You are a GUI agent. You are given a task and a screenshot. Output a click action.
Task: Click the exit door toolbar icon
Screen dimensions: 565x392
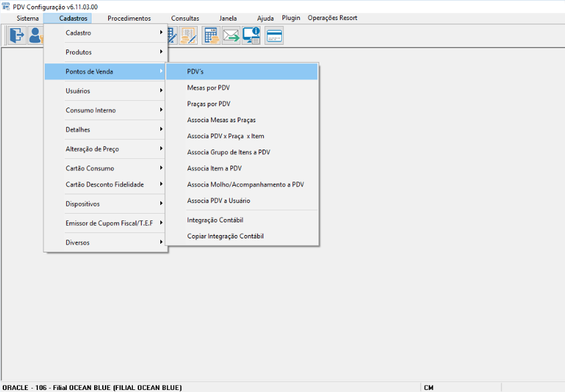(17, 35)
